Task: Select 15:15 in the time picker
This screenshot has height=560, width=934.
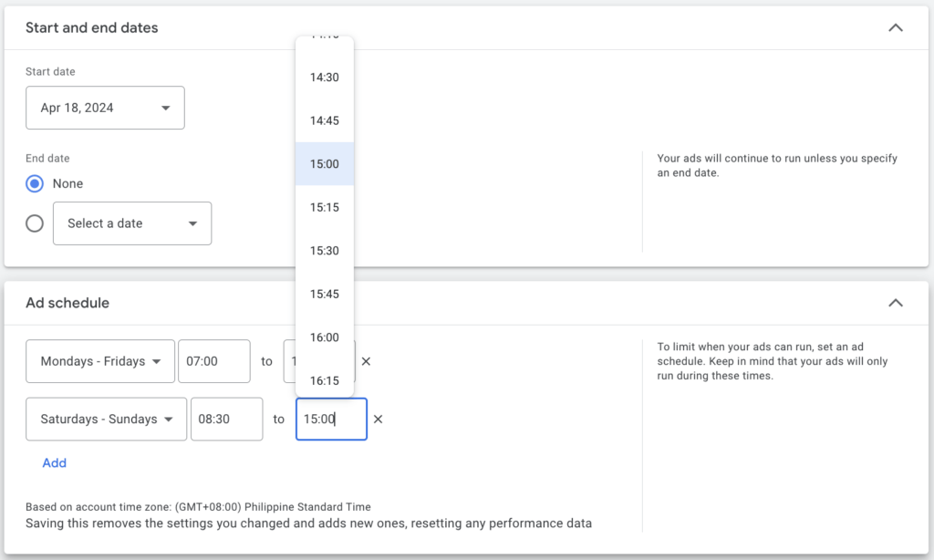Action: (x=325, y=207)
